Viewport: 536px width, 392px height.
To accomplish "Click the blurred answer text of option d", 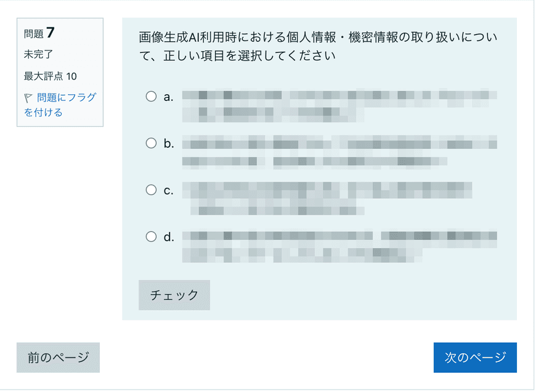I will click(339, 246).
